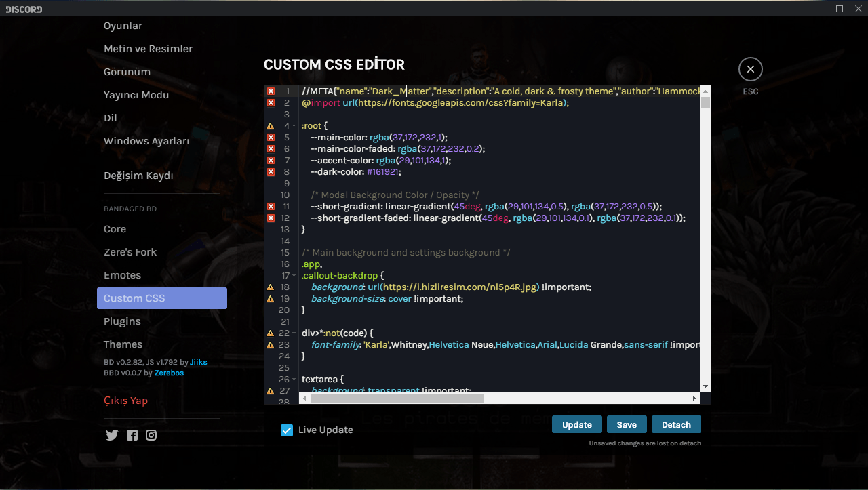Click the Save button
The width and height of the screenshot is (868, 490).
627,424
